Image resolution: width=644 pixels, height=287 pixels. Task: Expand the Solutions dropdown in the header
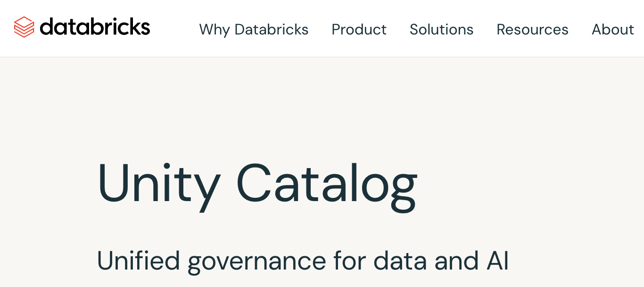441,29
